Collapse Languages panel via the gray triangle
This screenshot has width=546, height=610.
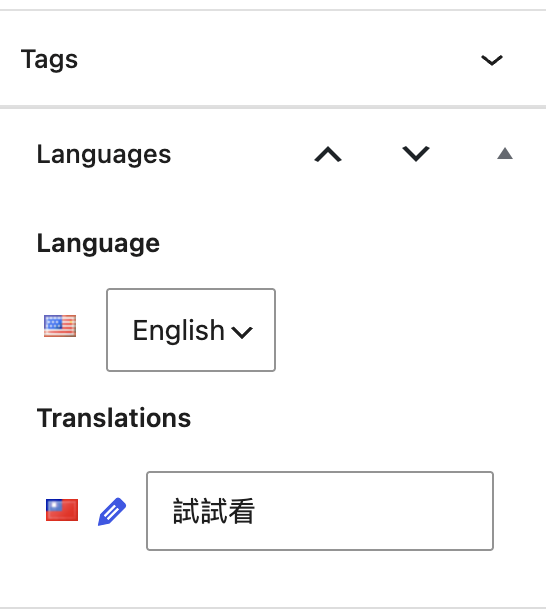505,154
